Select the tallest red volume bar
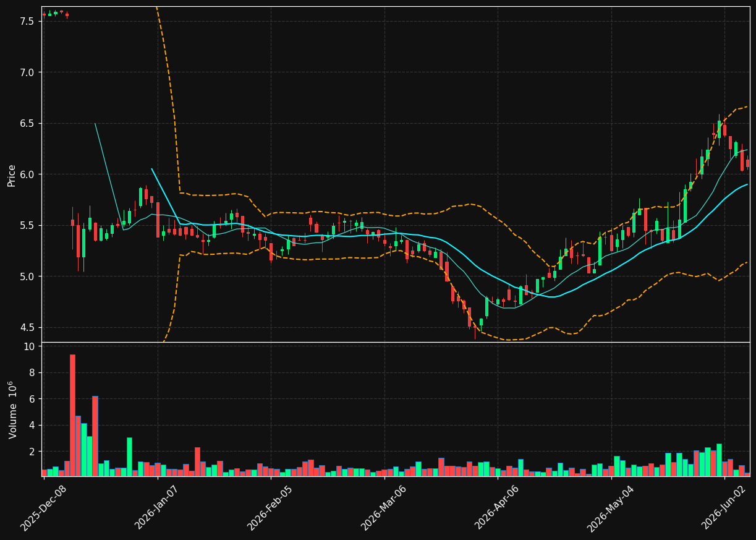Viewport: 756px width, 540px height. [x=72, y=415]
